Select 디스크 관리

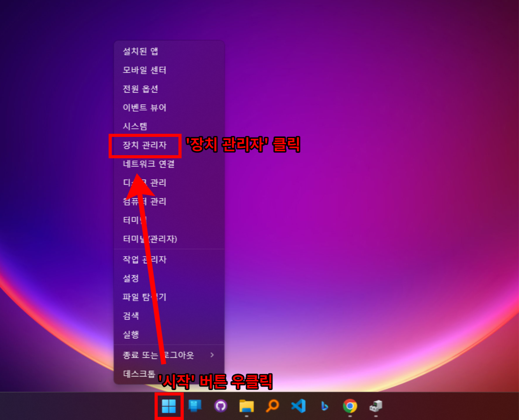coord(144,183)
